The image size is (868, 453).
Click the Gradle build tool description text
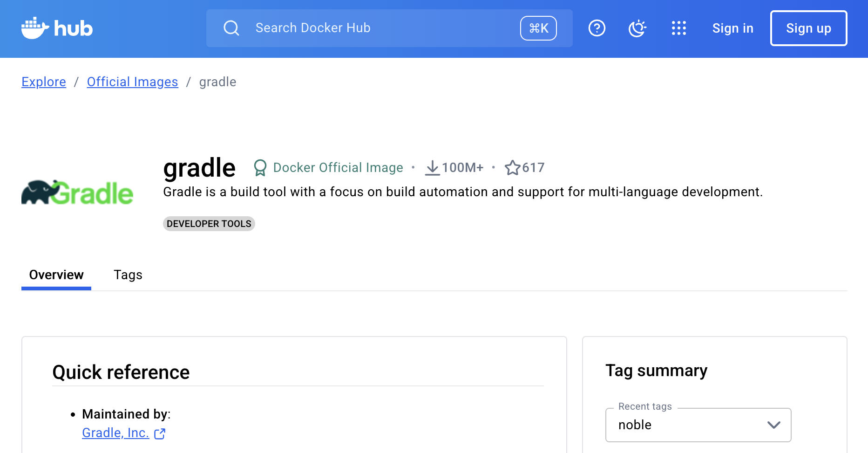point(463,192)
